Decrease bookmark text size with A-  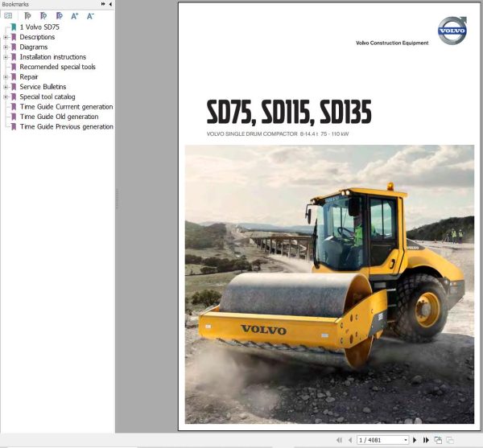tap(90, 16)
